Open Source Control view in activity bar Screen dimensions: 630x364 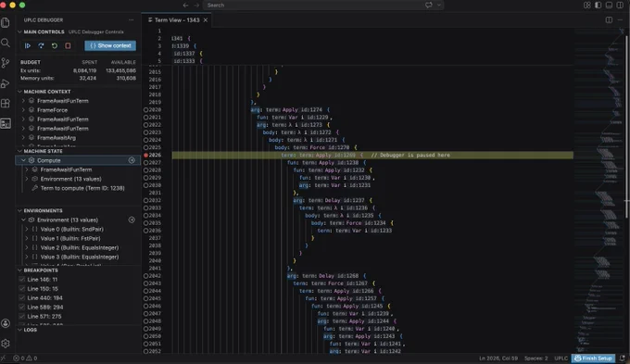(x=6, y=63)
